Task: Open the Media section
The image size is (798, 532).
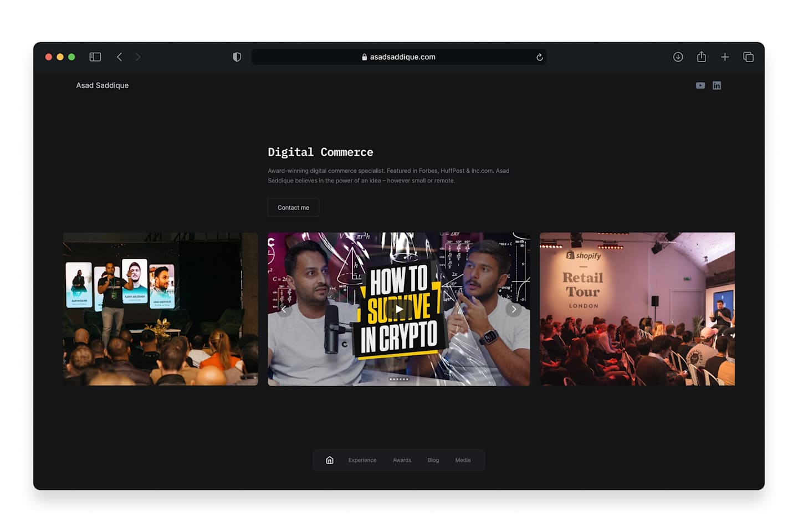Action: [x=463, y=460]
